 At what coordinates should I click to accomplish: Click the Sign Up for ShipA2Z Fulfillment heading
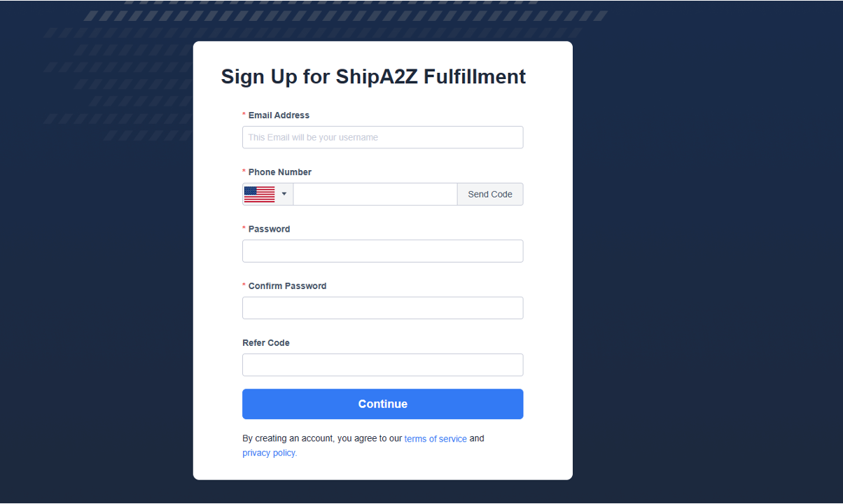[x=373, y=76]
